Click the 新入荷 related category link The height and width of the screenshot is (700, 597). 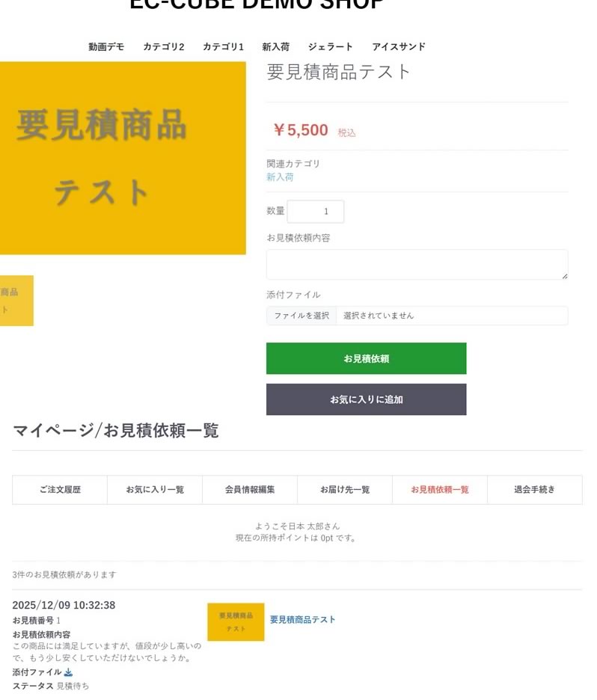tap(280, 177)
